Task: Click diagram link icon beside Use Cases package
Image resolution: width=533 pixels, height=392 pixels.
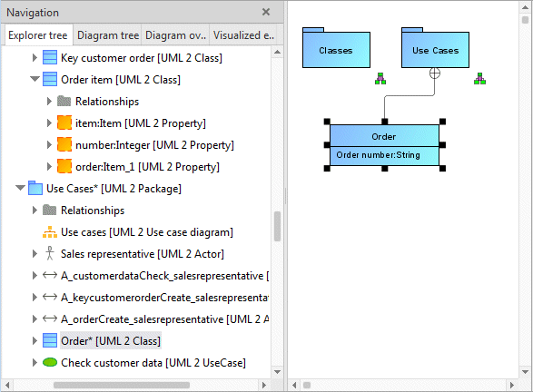Action: [x=479, y=78]
